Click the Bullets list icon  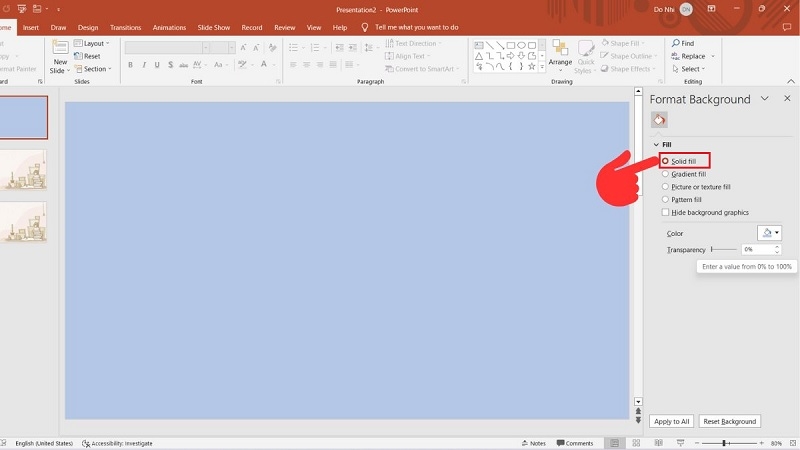click(293, 47)
